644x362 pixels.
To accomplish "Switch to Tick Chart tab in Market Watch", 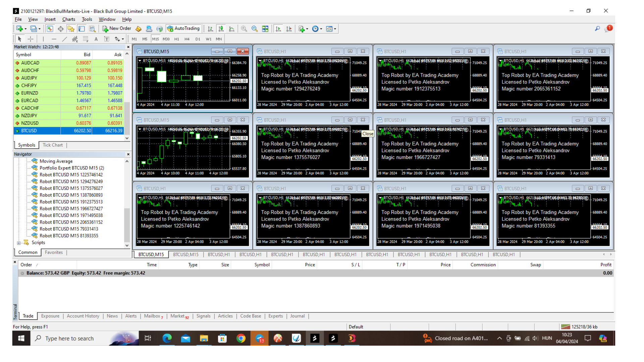I will (x=53, y=145).
